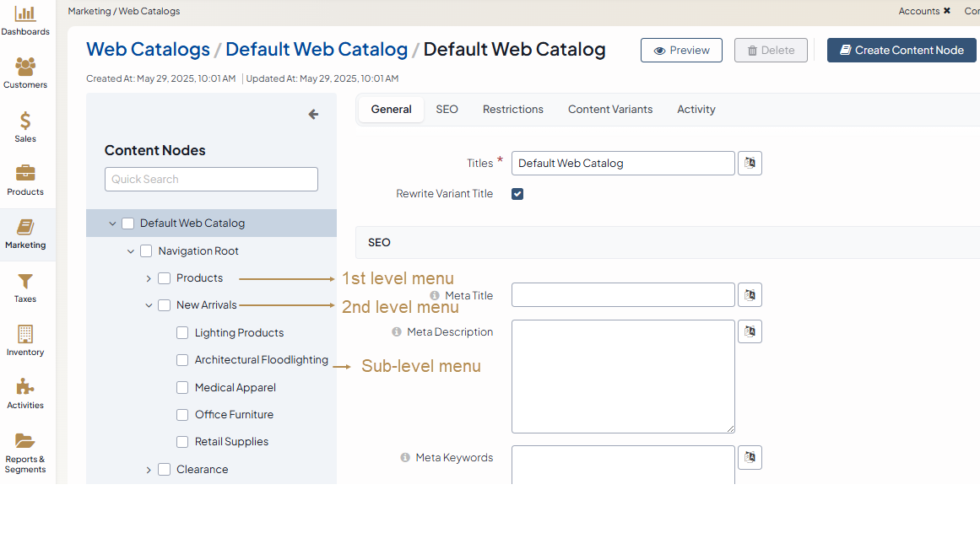
Task: Open translation icon next to Titles field
Action: pyautogui.click(x=750, y=163)
